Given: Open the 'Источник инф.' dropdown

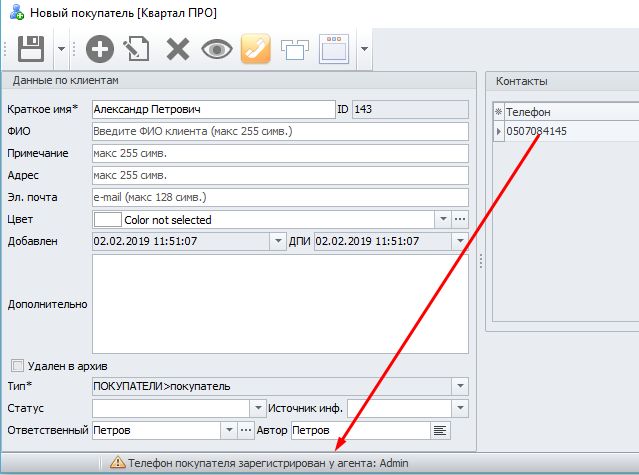Looking at the screenshot, I should point(459,408).
